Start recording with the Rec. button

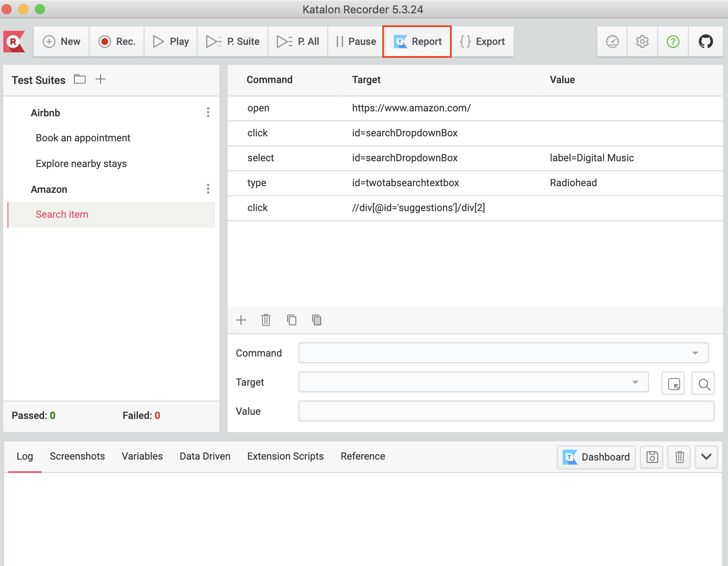click(117, 42)
